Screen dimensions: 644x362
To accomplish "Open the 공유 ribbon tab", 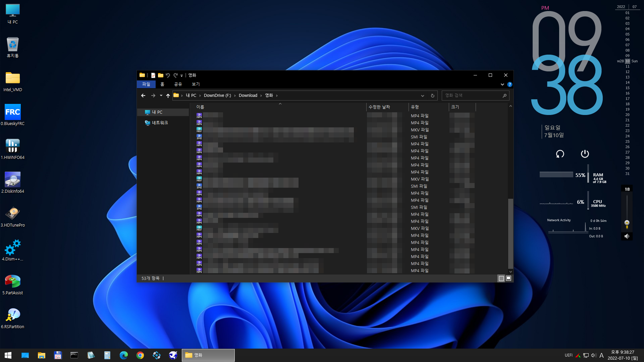I will (178, 84).
